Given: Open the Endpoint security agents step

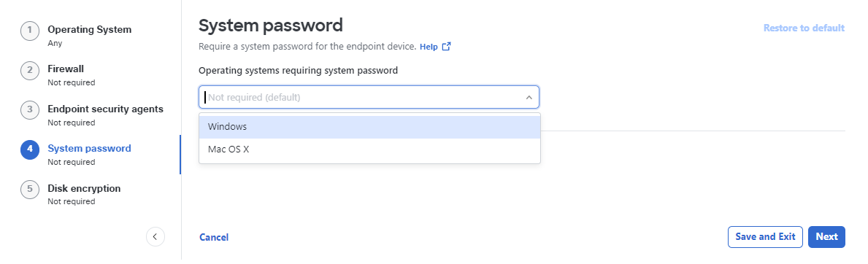Looking at the screenshot, I should pos(106,109).
